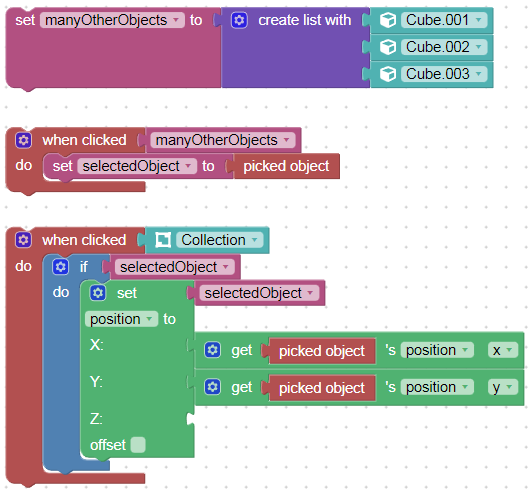Screen dimensions: 532x491
Task: Click gear on get position x block
Action: [213, 350]
